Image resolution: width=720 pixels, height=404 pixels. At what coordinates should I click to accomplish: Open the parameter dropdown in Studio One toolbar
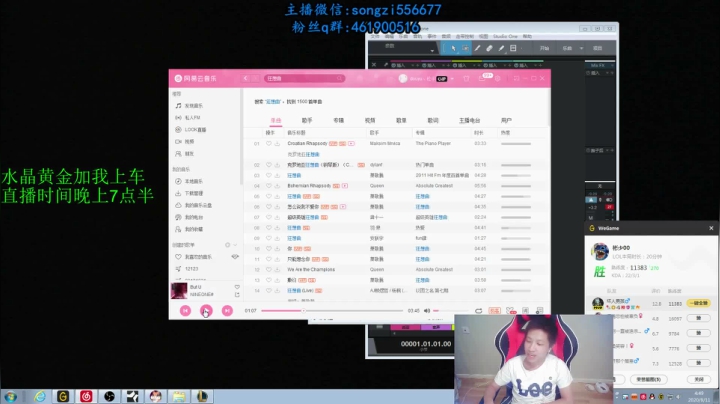[432, 50]
